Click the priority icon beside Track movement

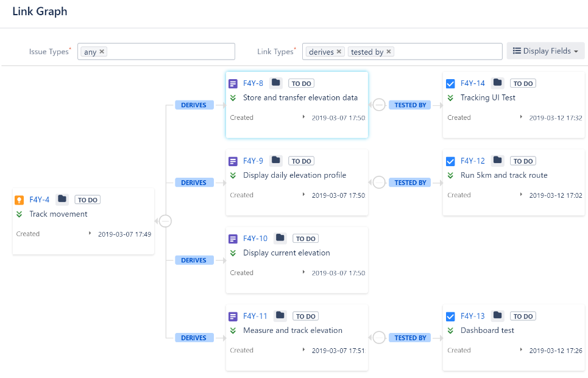(x=19, y=214)
